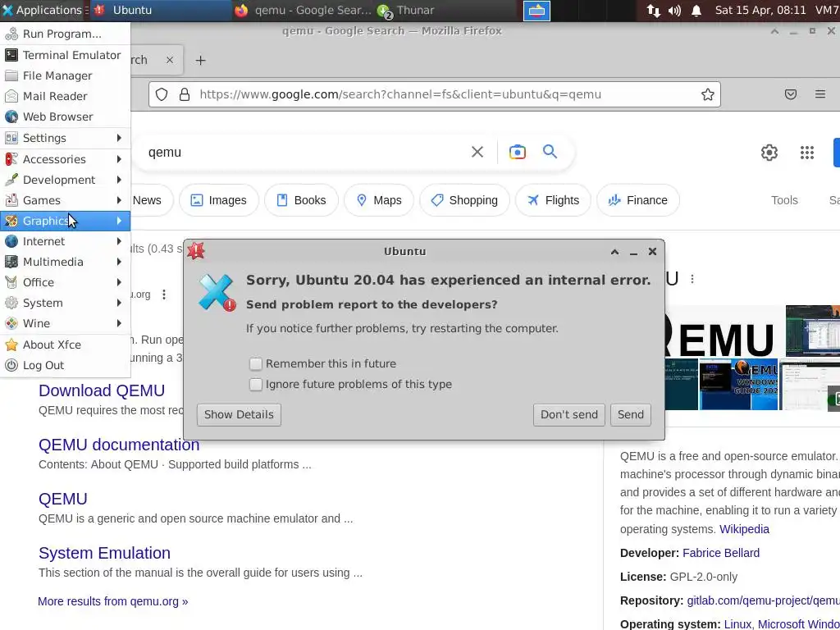Image resolution: width=840 pixels, height=630 pixels.
Task: Click Show Details in error dialog
Action: coord(239,414)
